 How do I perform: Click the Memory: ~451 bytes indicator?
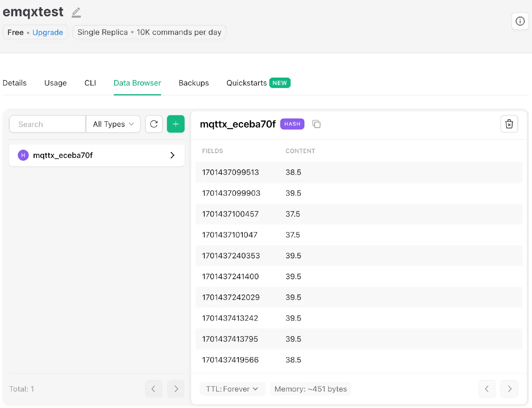[310, 389]
